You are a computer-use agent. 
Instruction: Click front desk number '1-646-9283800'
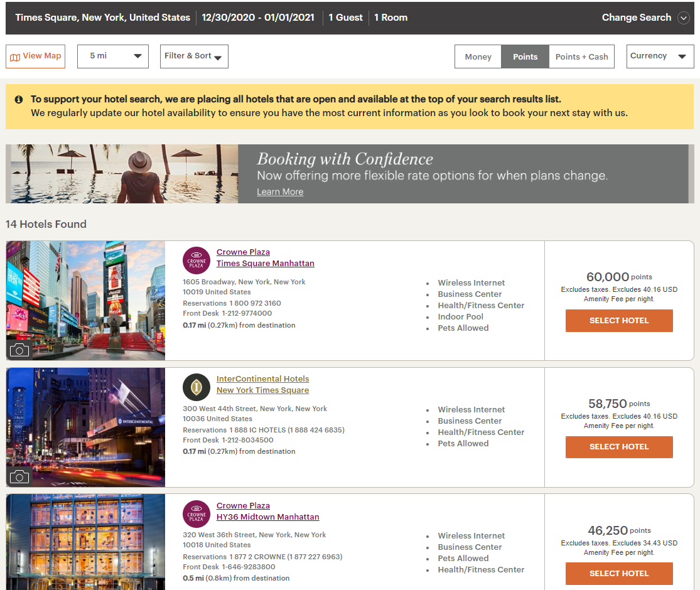(x=249, y=567)
